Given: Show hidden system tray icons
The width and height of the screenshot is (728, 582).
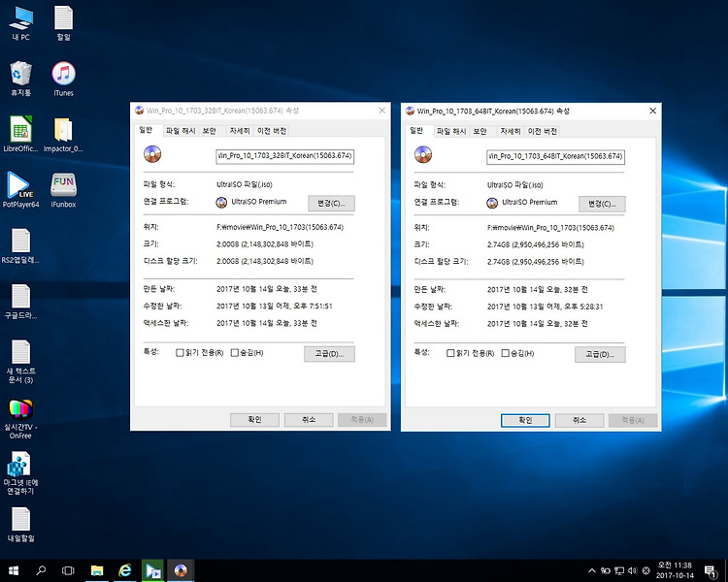Looking at the screenshot, I should (x=591, y=571).
